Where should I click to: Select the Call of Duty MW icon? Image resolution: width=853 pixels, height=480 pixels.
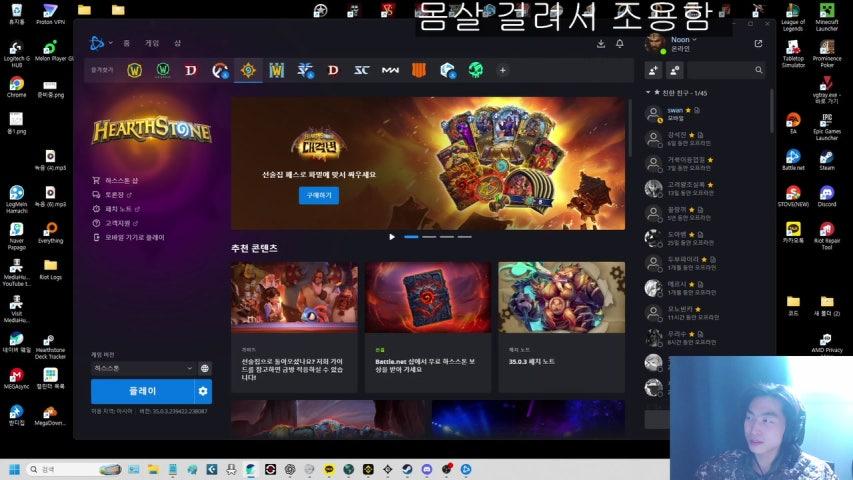[390, 70]
